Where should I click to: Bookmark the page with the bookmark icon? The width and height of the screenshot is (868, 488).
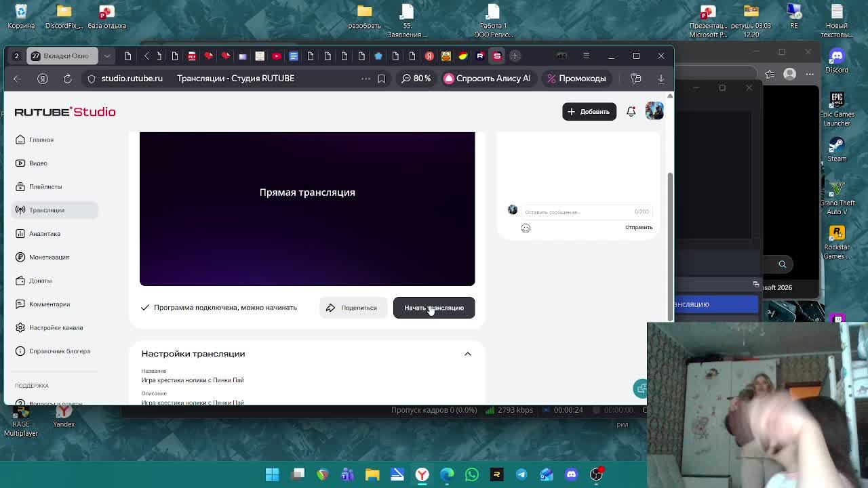point(381,79)
